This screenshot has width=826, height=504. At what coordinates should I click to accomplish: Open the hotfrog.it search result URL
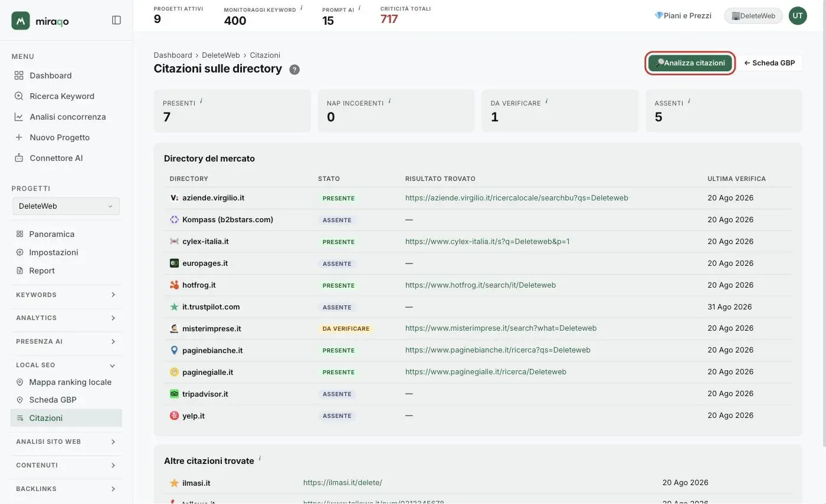click(x=480, y=285)
